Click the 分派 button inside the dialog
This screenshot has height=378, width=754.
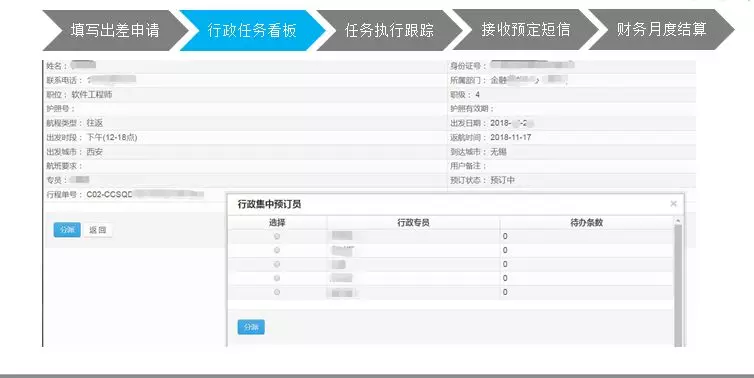coord(251,327)
